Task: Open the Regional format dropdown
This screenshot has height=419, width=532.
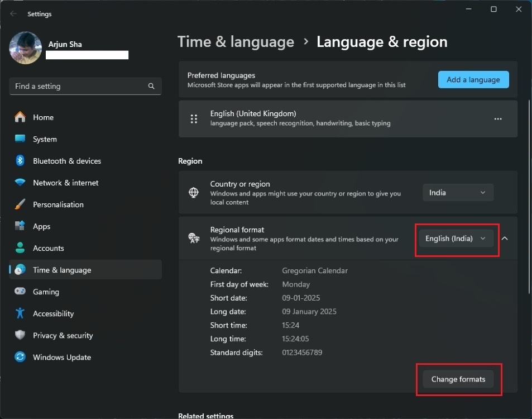Action: coord(456,239)
